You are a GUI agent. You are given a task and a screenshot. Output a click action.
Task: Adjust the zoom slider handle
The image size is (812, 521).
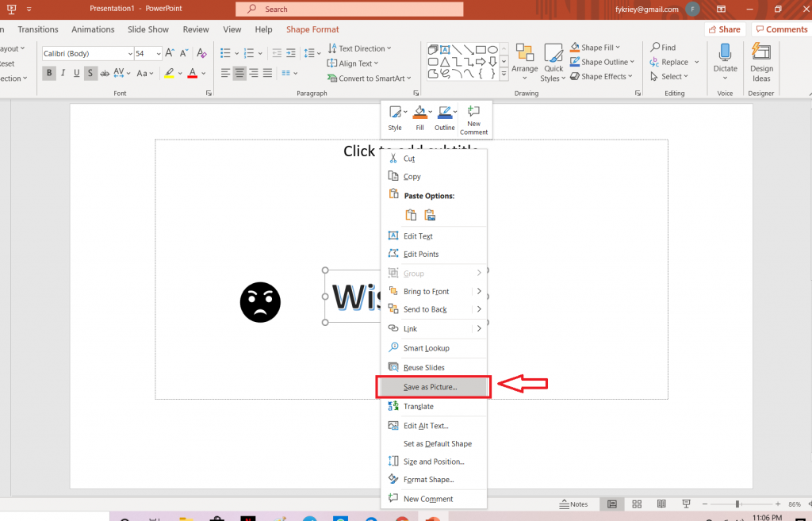tap(737, 504)
